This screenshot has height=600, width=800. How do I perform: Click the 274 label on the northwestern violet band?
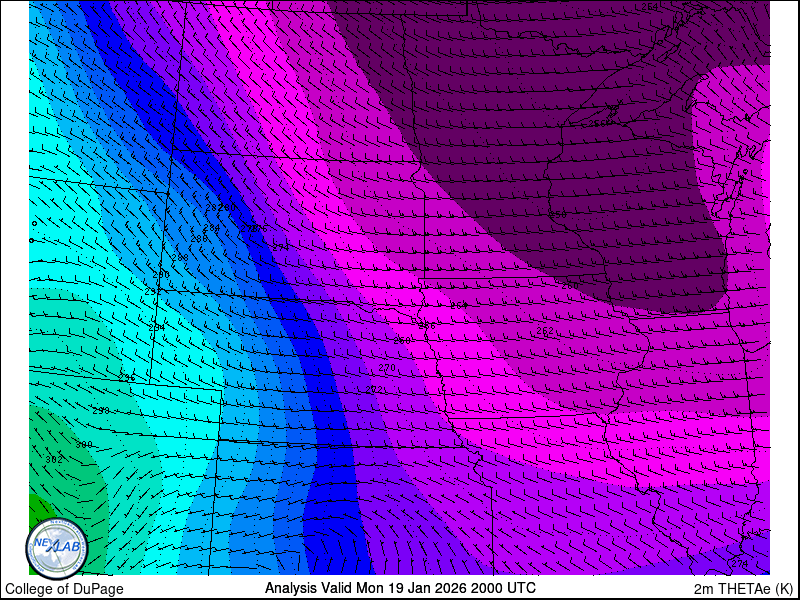(x=281, y=247)
